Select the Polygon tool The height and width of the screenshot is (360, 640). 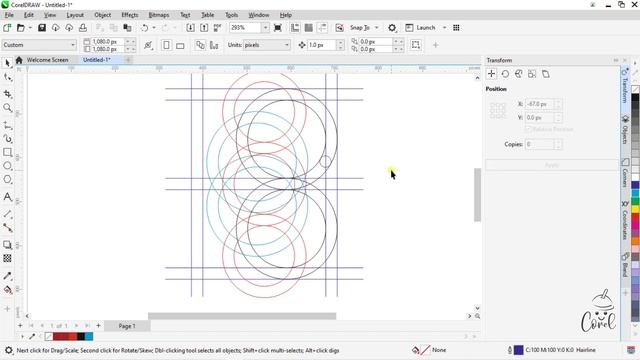7,179
